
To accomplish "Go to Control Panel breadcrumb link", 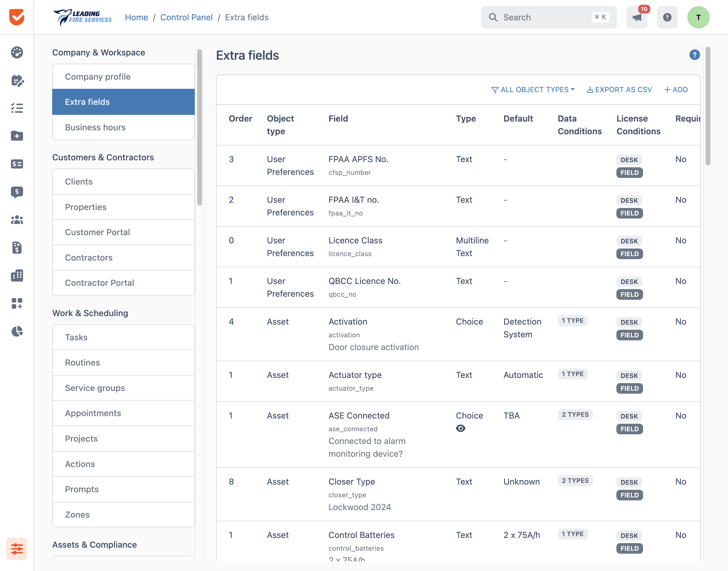I will coord(186,17).
